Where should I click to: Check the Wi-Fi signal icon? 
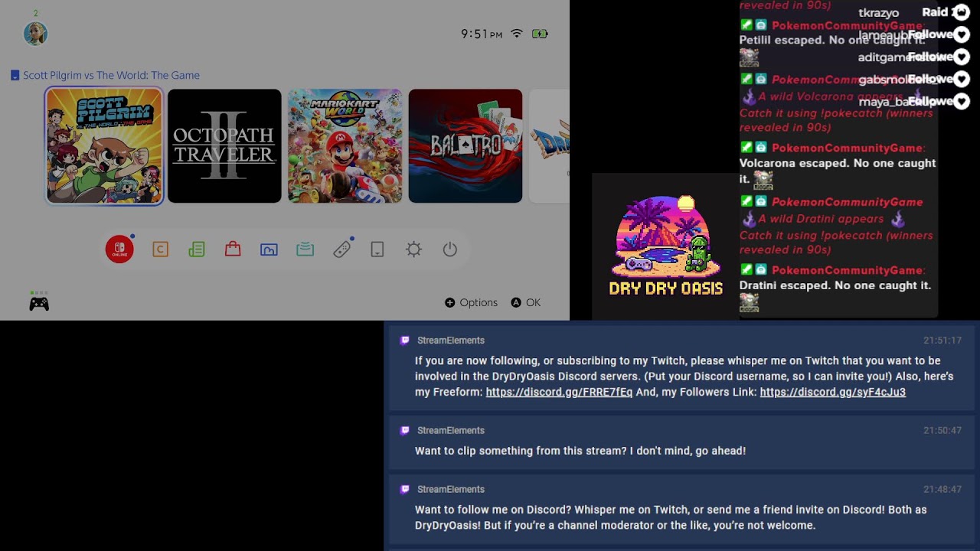tap(517, 34)
